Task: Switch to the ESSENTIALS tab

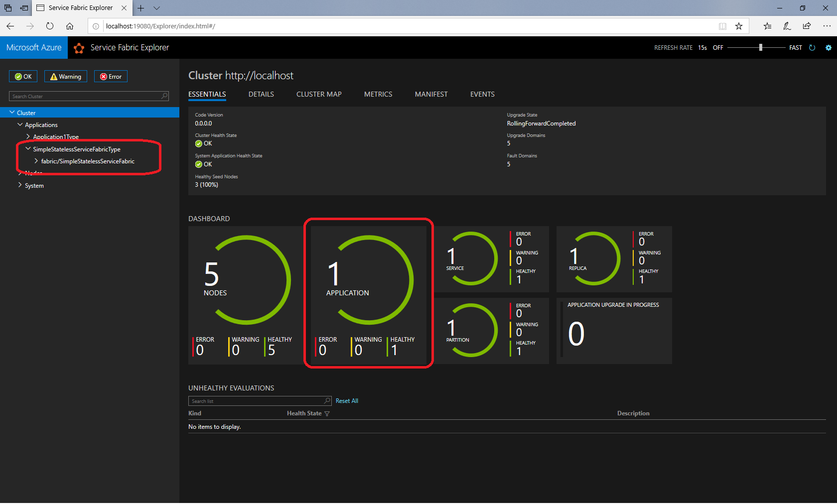Action: [207, 94]
